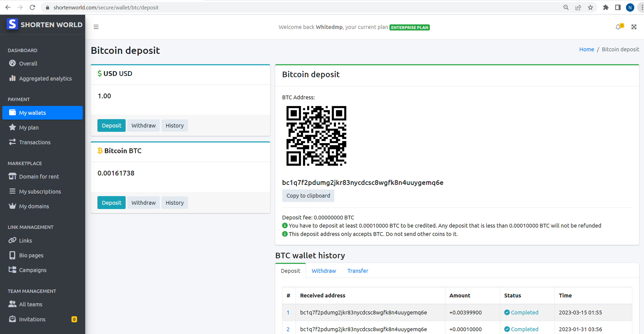Click Deposit button in USD wallet card
Image resolution: width=644 pixels, height=334 pixels.
[x=111, y=125]
